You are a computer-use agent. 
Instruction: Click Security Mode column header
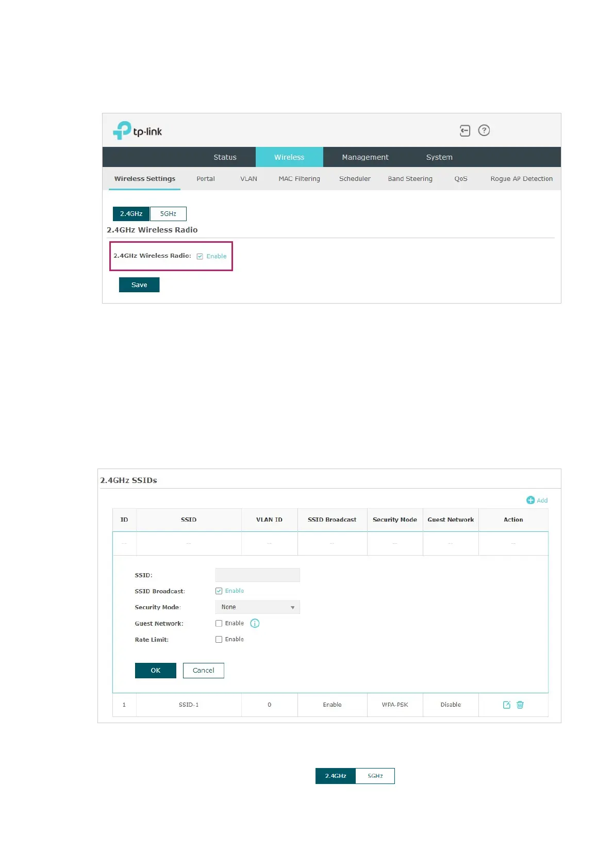click(x=395, y=520)
